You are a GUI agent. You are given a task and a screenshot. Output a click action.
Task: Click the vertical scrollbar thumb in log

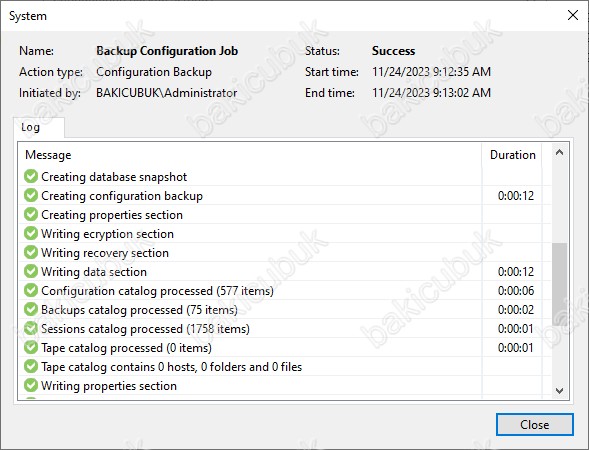point(559,284)
